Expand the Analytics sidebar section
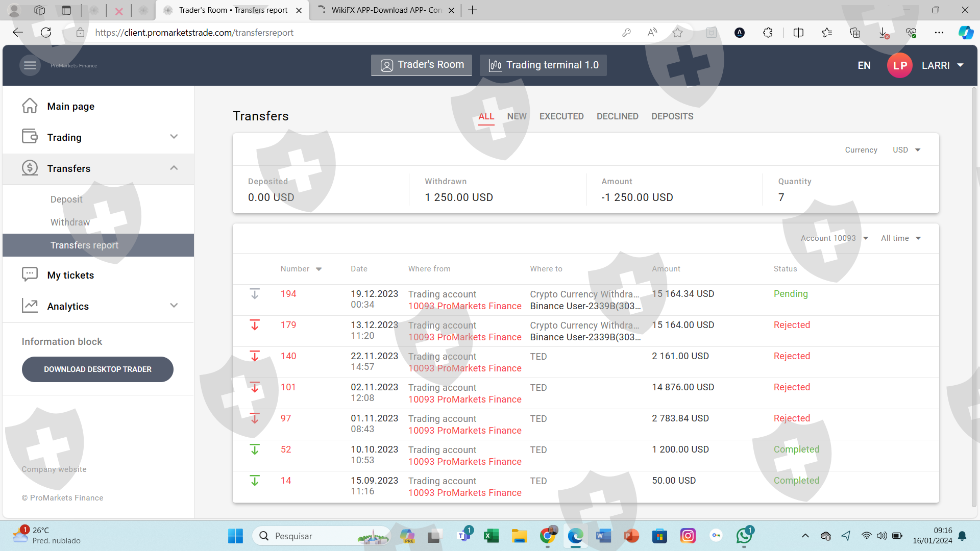980x551 pixels. click(x=174, y=306)
